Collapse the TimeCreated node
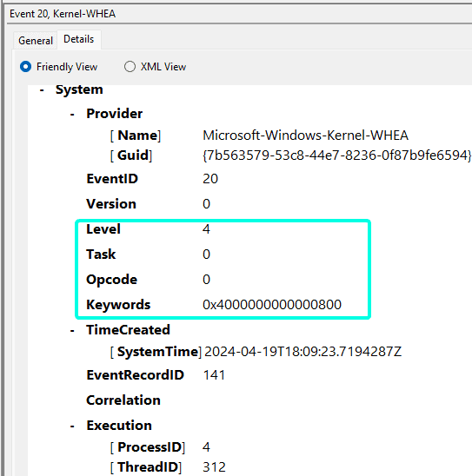 tap(72, 331)
